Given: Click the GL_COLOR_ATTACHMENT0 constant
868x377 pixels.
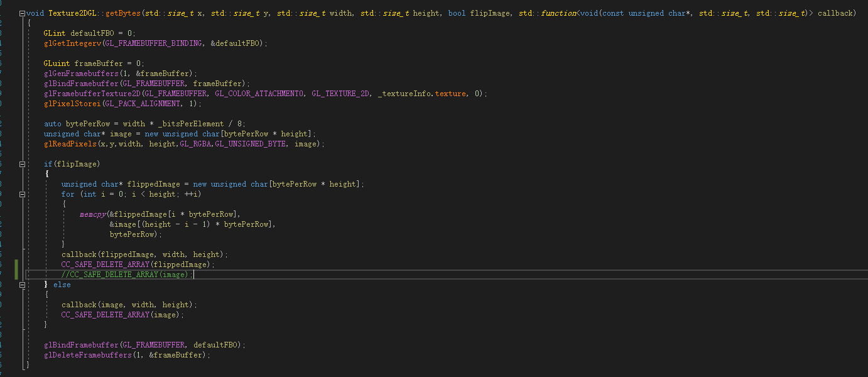Looking at the screenshot, I should (x=259, y=94).
